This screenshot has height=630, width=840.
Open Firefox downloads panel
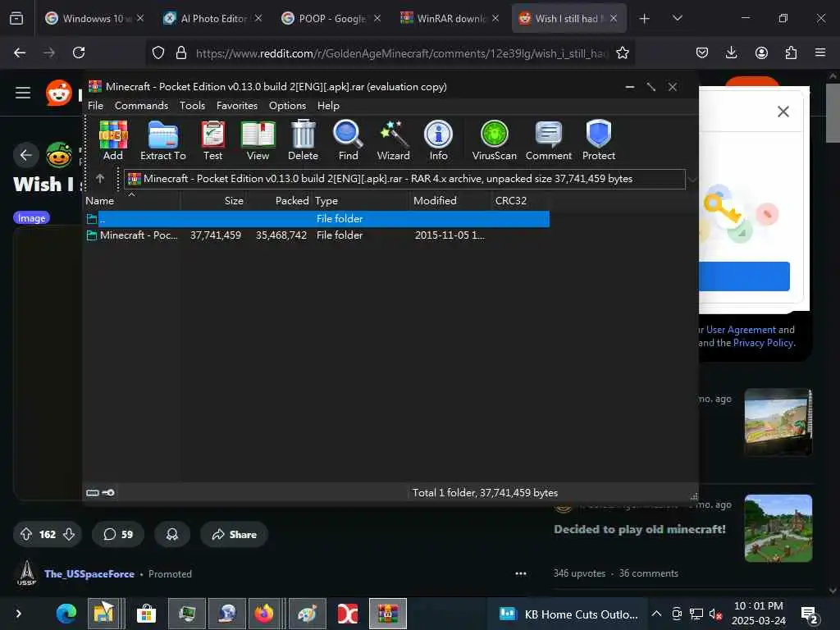731,52
